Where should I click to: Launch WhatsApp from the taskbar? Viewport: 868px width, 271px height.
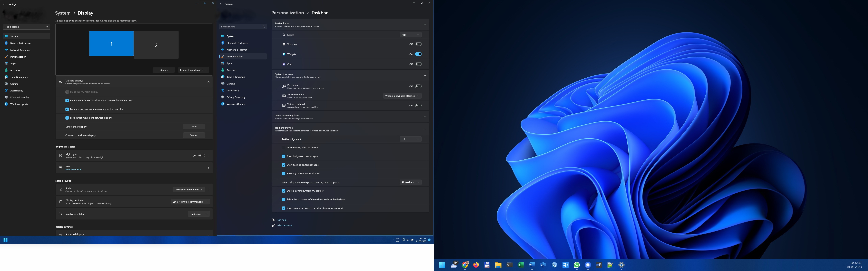pyautogui.click(x=577, y=265)
